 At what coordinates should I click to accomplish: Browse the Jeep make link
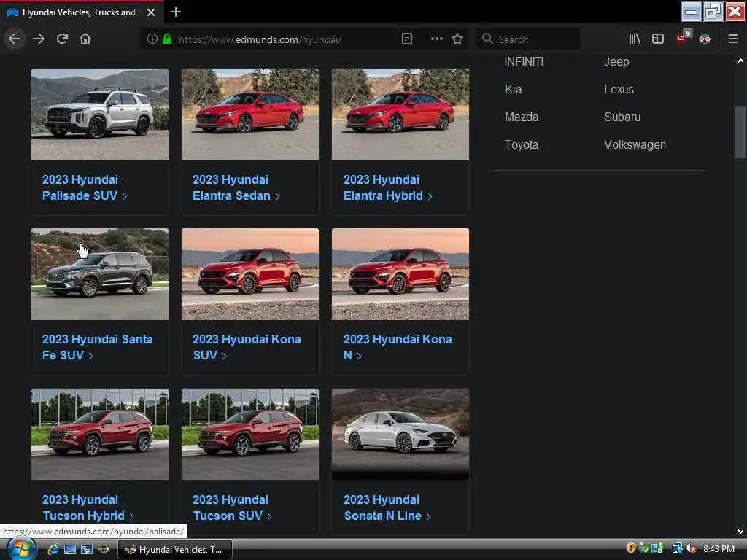[x=616, y=61]
